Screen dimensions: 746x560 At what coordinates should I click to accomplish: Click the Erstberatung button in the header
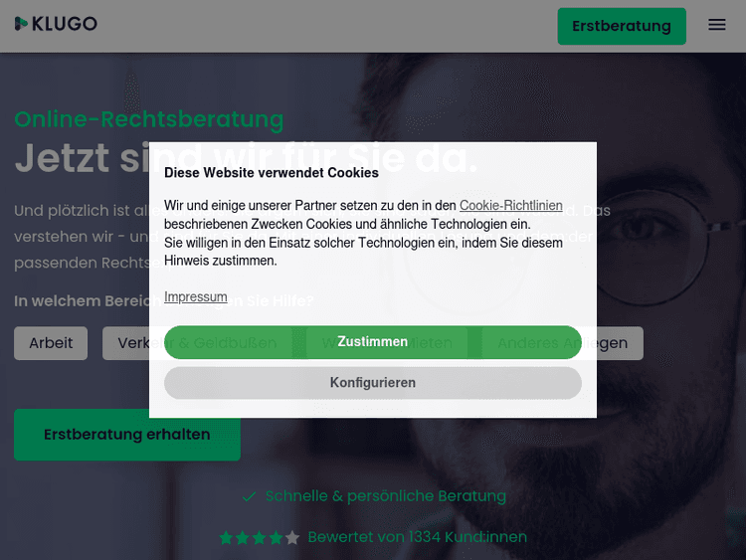pos(622,26)
